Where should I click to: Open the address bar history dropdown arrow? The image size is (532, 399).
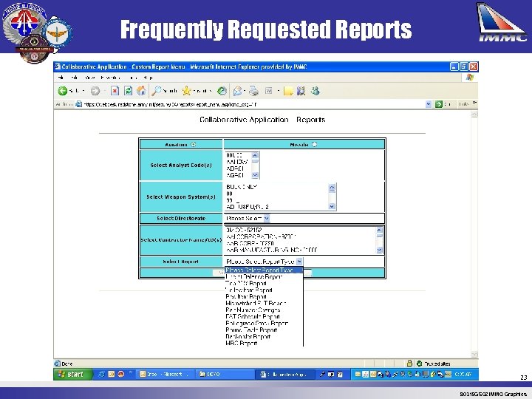coord(429,104)
